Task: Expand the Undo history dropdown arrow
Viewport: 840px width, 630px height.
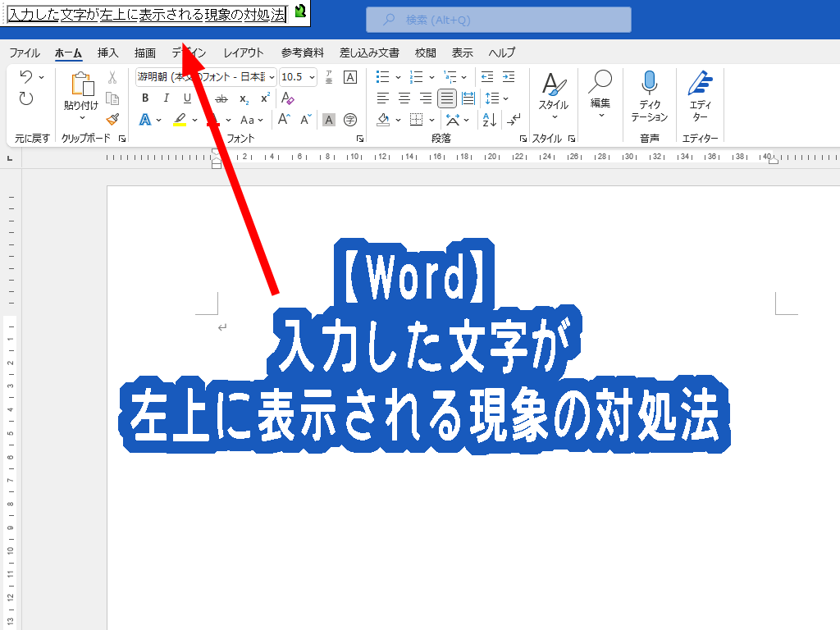Action: click(x=41, y=77)
